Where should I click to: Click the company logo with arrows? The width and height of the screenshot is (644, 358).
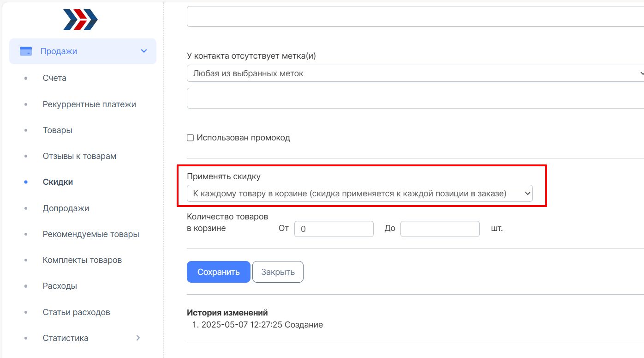point(80,20)
